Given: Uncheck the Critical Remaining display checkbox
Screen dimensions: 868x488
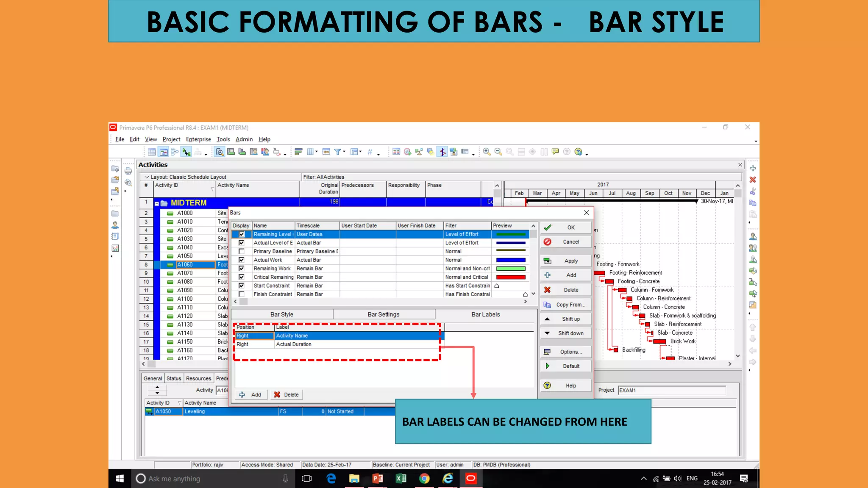Looking at the screenshot, I should (242, 277).
